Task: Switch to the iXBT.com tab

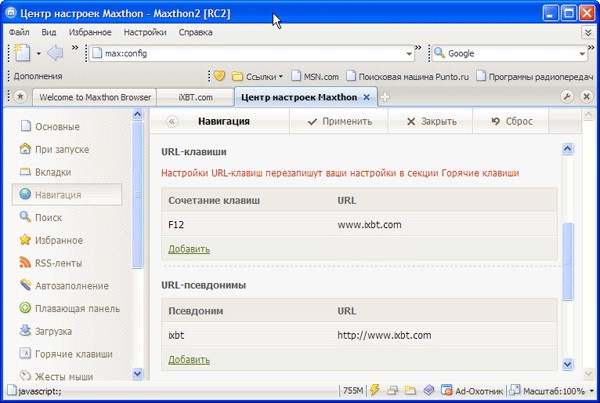Action: click(x=196, y=97)
